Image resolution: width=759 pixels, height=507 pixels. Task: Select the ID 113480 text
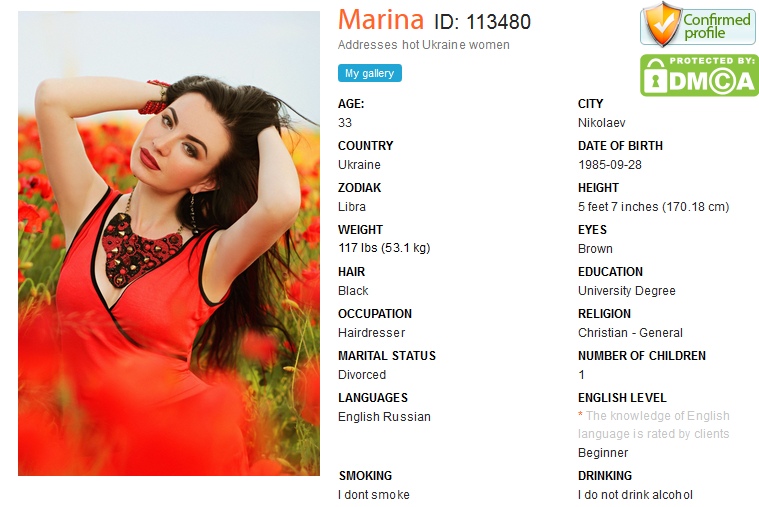click(x=482, y=22)
